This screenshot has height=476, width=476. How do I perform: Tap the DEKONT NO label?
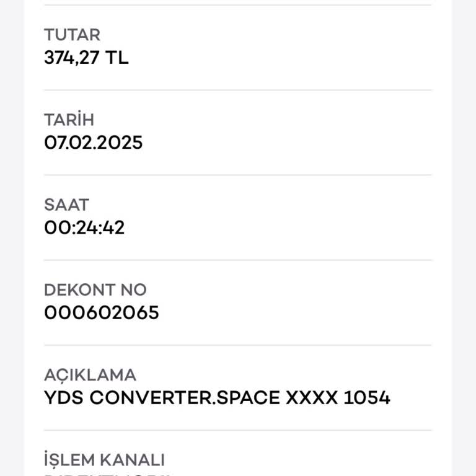95,289
